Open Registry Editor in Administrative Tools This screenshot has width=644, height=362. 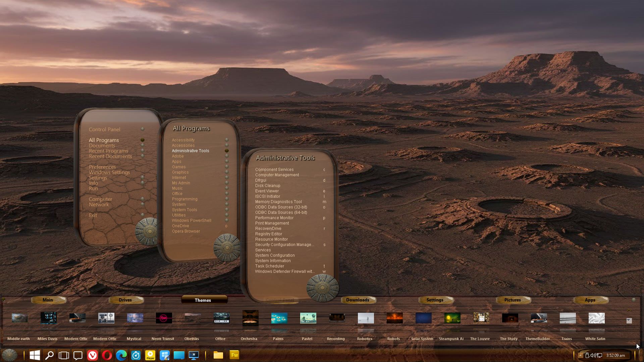tap(269, 234)
